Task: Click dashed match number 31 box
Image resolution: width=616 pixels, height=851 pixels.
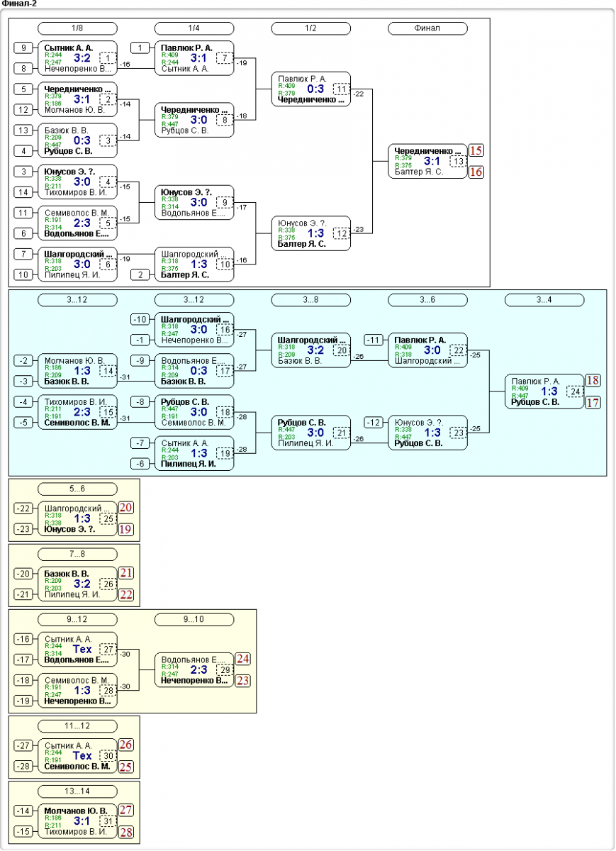Action: (x=108, y=821)
